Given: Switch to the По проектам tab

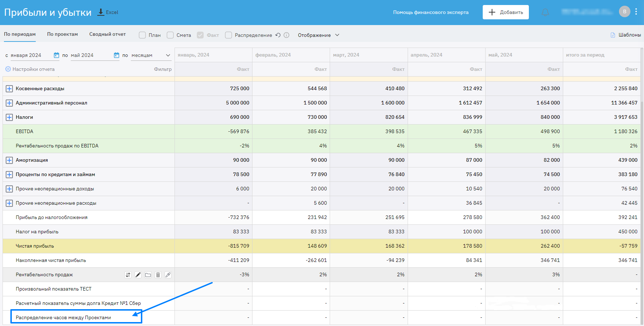Looking at the screenshot, I should [63, 34].
